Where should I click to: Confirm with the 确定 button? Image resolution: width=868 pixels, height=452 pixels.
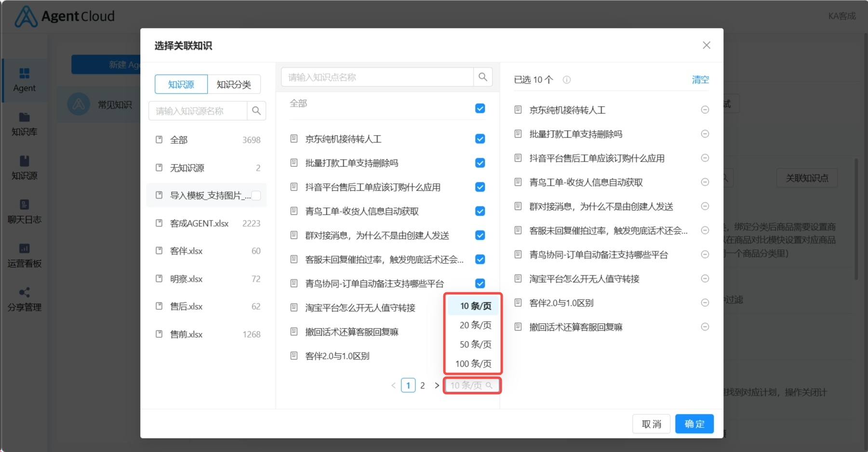point(694,424)
